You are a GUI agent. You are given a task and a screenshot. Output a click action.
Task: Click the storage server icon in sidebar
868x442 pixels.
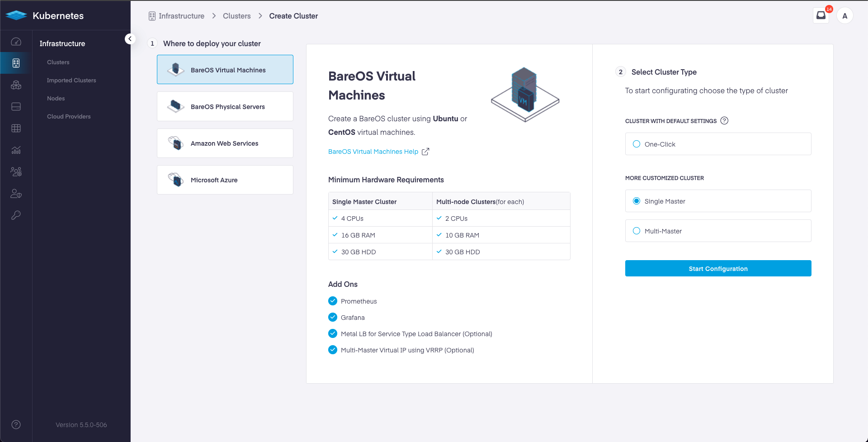tap(16, 106)
